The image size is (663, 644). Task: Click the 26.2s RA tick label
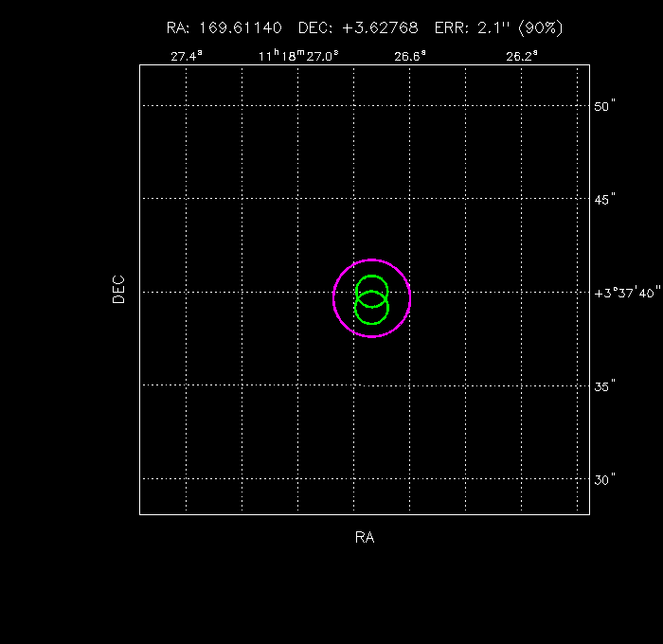[x=522, y=56]
